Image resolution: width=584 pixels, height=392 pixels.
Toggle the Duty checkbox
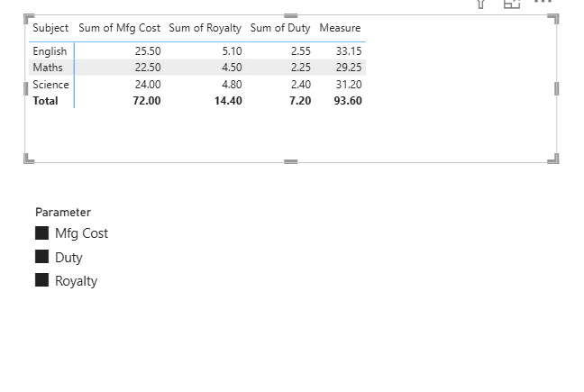41,257
